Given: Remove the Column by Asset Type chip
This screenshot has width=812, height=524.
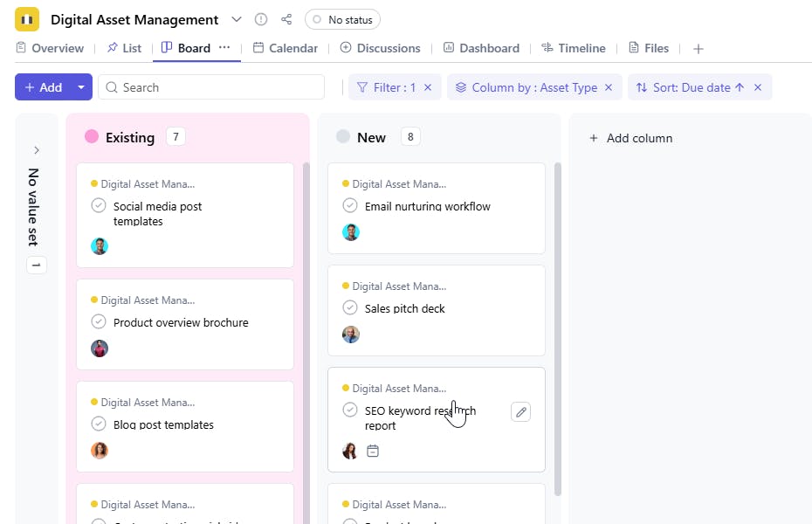Looking at the screenshot, I should click(x=609, y=87).
